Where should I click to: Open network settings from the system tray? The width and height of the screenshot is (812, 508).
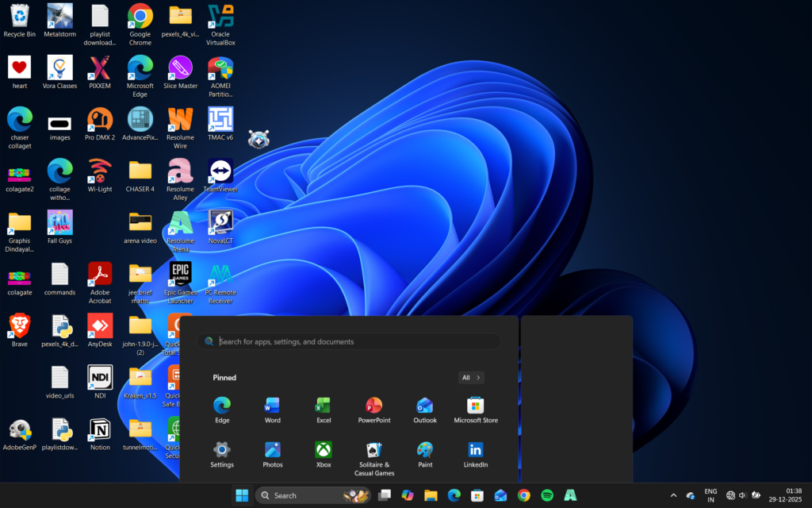coord(730,495)
